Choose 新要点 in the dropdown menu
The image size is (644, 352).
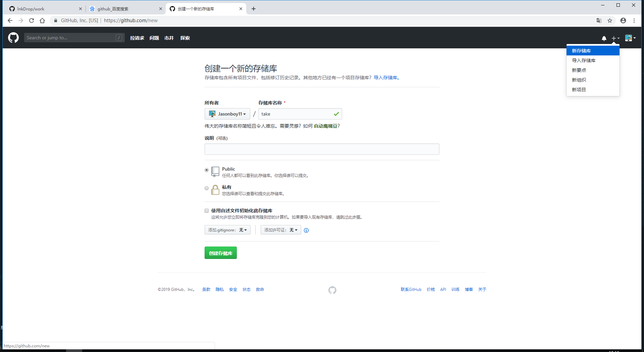(593, 70)
